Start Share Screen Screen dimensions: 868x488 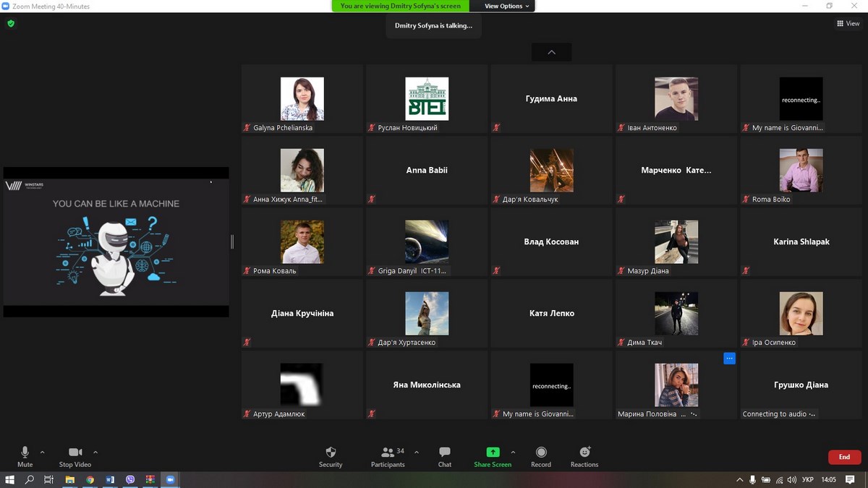click(493, 455)
